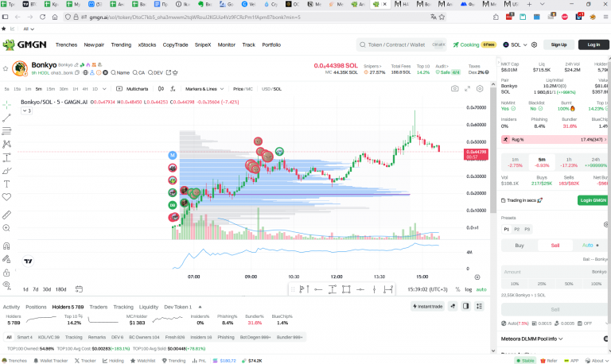Switch to the Liquidity tab
The width and height of the screenshot is (611, 364).
(149, 307)
